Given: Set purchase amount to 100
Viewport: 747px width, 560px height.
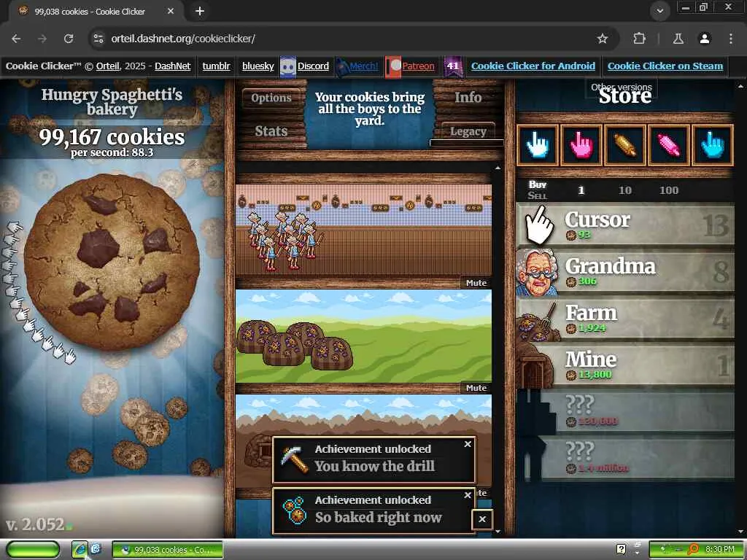Looking at the screenshot, I should point(669,190).
